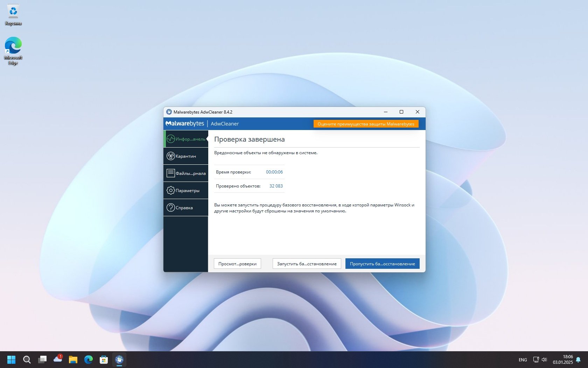Viewport: 588px width, 368px height.
Task: Open the Windows Start menu
Action: (12, 360)
